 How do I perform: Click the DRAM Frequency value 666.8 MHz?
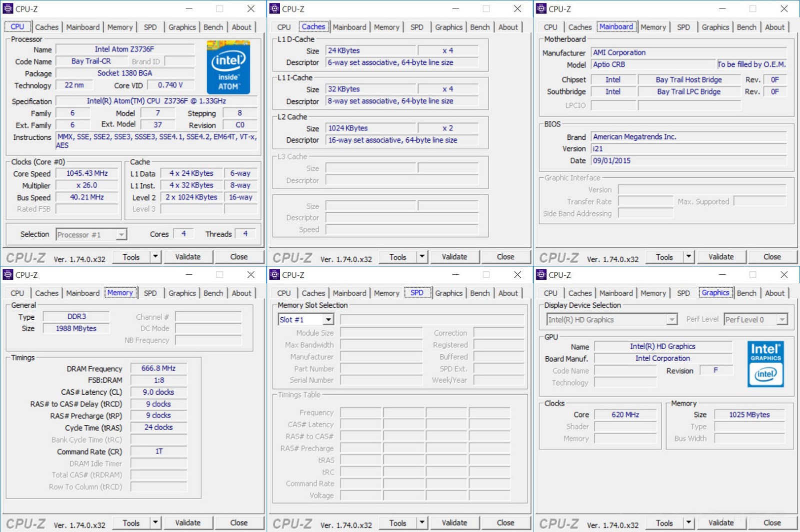tap(158, 368)
